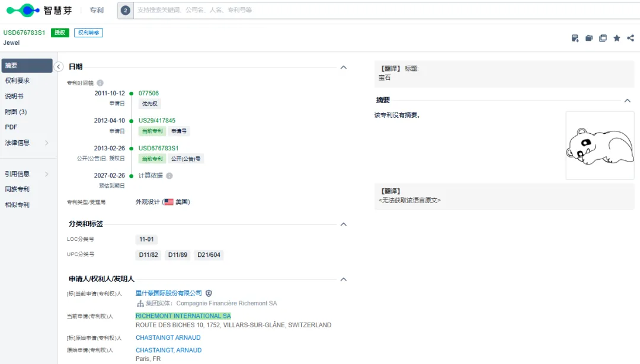The image size is (640, 364).
Task: Collapse the 摘要 panel on right
Action: (628, 100)
